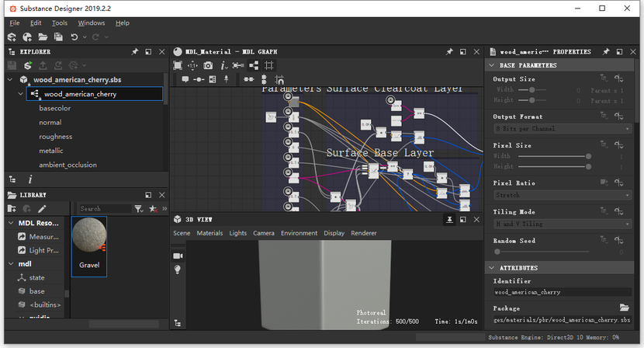Viewport: 644px width, 348px height.
Task: Toggle the grid snapping icon in graph toolbar
Action: 269,65
